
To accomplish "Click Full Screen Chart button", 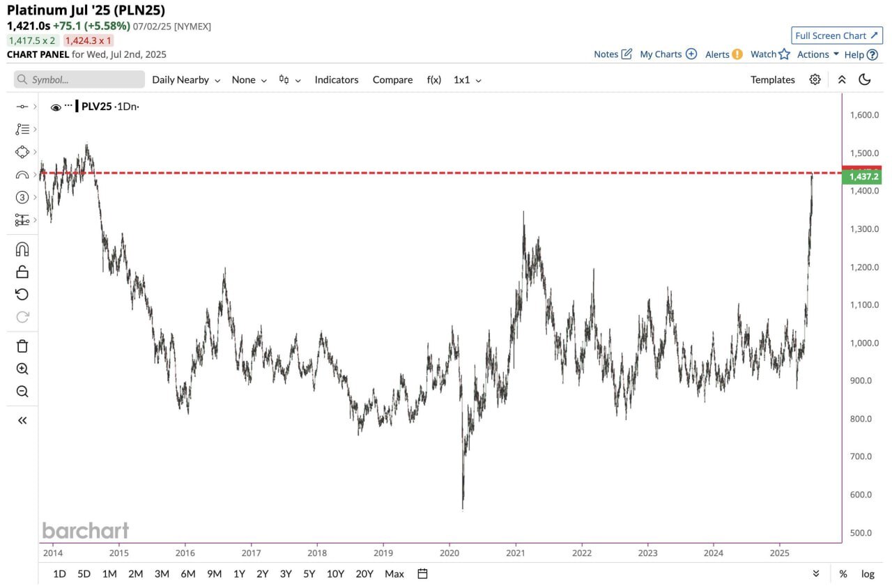I will [837, 36].
